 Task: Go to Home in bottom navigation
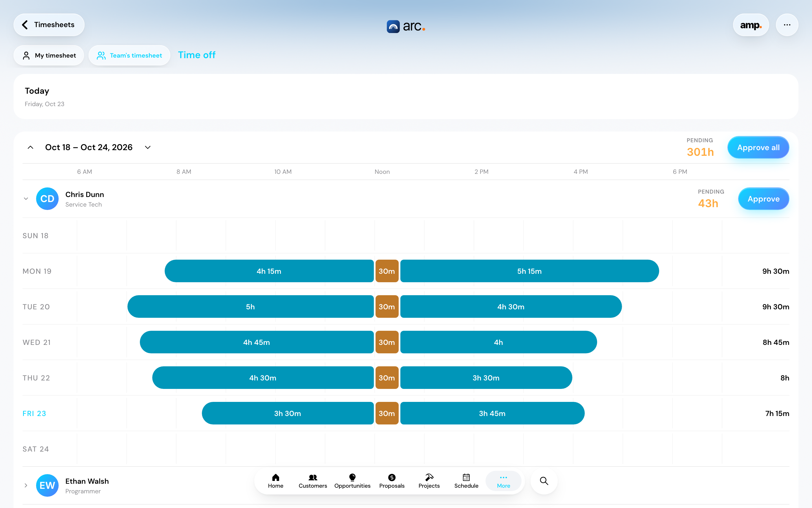click(x=275, y=481)
